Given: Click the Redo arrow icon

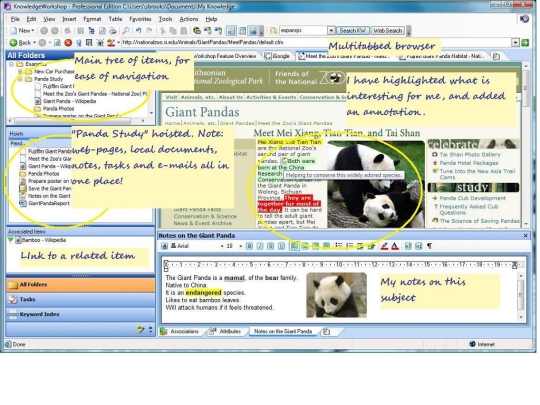Looking at the screenshot, I should 149,31.
